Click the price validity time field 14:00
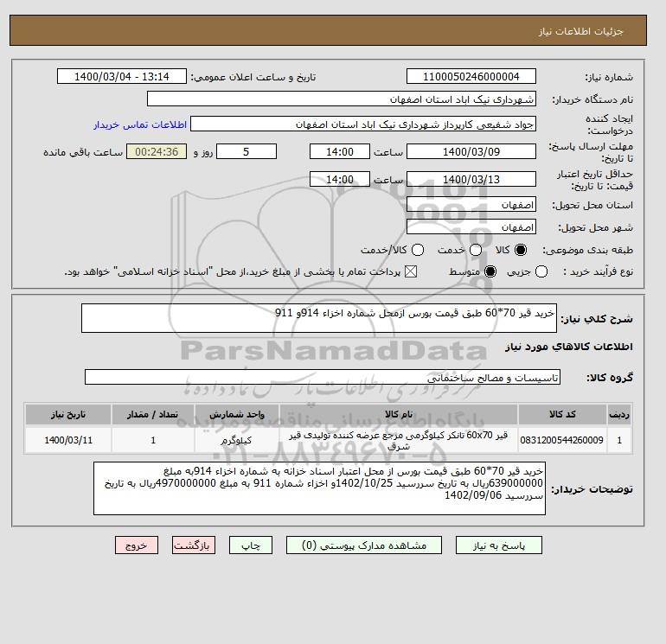The image size is (666, 644). pyautogui.click(x=340, y=179)
